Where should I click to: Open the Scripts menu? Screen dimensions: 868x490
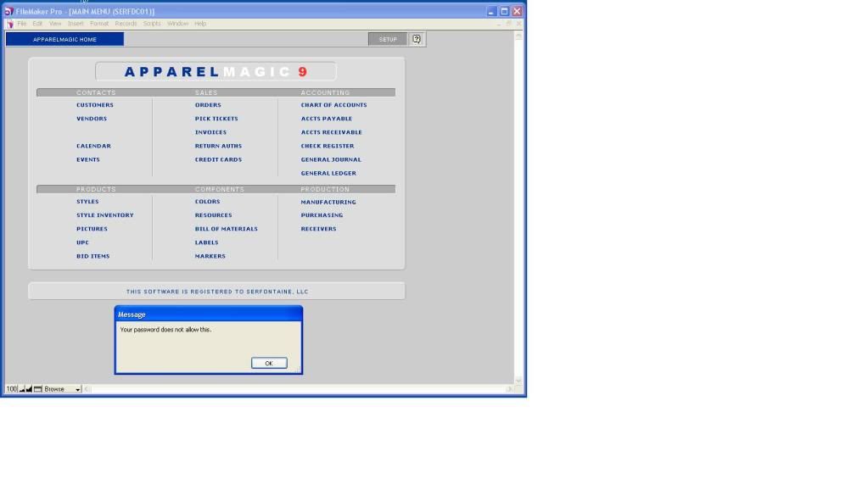tap(152, 24)
